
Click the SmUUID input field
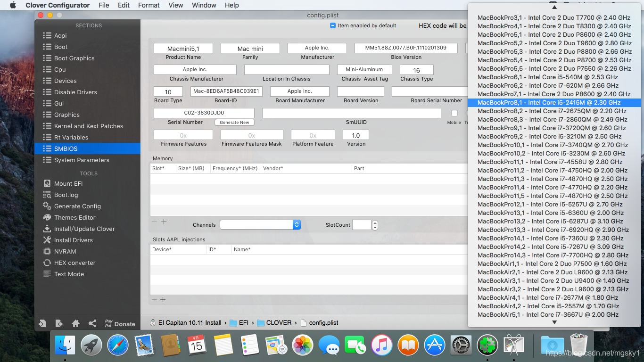351,113
